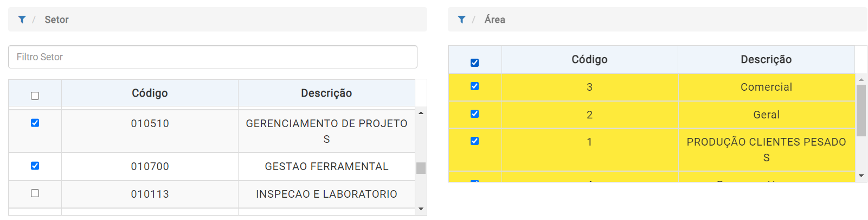Image resolution: width=868 pixels, height=220 pixels.
Task: Uncheck the 010700 Gestao Ferramental checkbox
Action: (35, 166)
